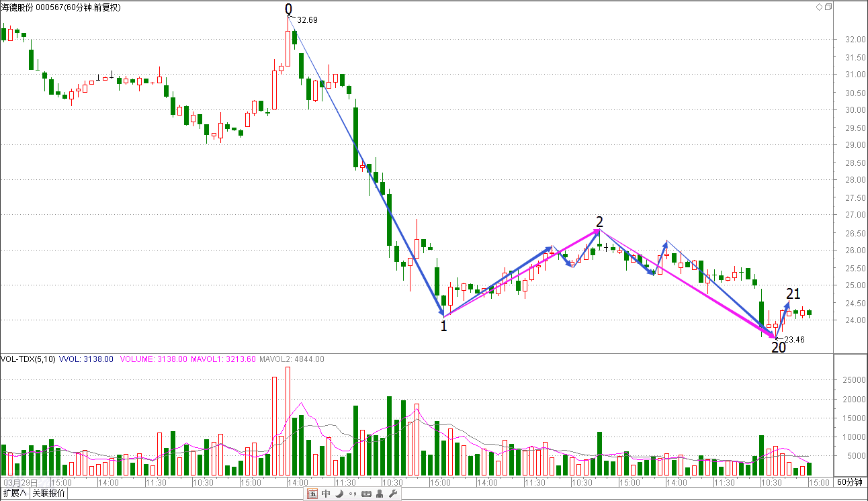
Task: Toggle the half-moon full/half-width icon
Action: tap(339, 494)
